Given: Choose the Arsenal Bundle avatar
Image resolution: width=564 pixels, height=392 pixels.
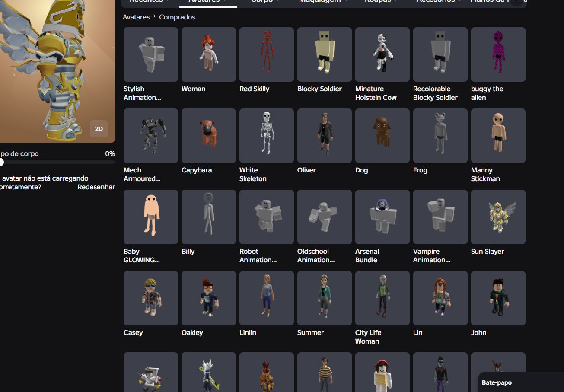Looking at the screenshot, I should coord(382,217).
